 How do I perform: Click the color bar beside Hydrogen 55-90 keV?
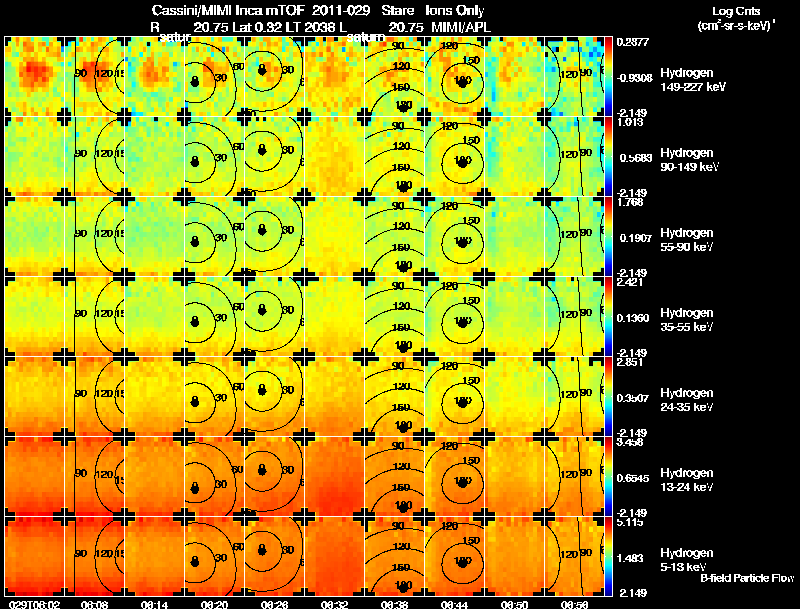[608, 237]
